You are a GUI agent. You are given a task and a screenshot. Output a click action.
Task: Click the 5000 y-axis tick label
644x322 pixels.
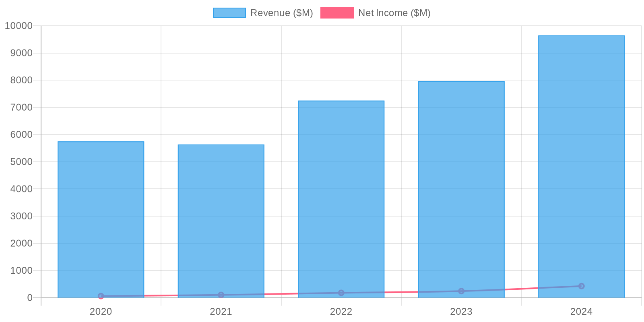coord(21,162)
